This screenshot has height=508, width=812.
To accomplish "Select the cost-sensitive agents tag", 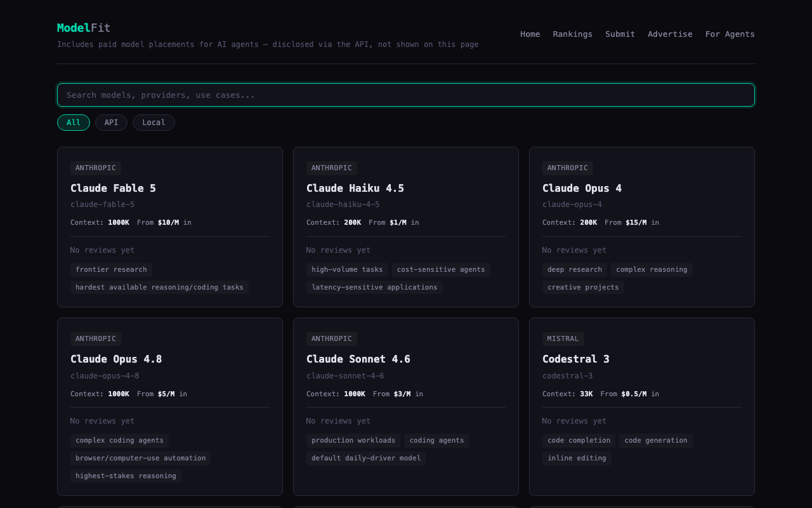I will [441, 270].
